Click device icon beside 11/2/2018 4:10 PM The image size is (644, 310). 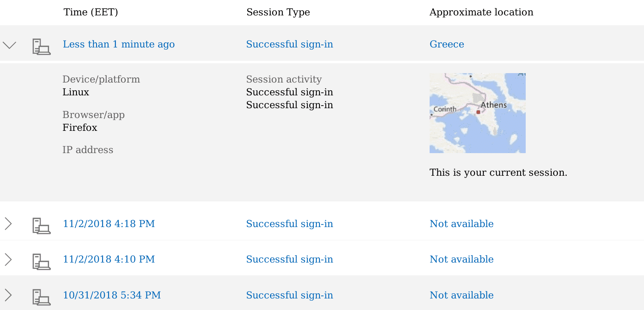pos(41,261)
